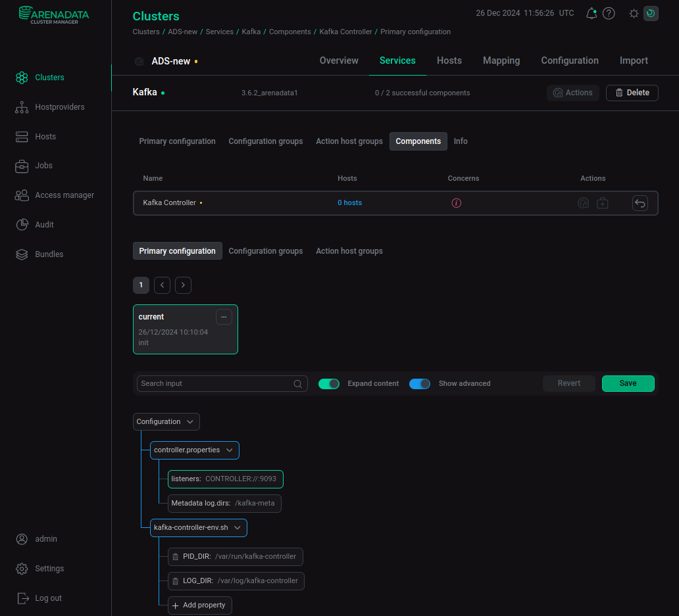Screen dimensions: 679x616
Task: Switch theme with the sun icon
Action: tap(634, 13)
